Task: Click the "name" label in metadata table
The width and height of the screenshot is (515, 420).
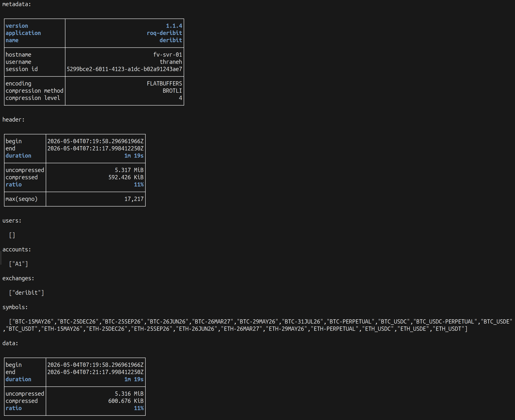Action: click(12, 40)
